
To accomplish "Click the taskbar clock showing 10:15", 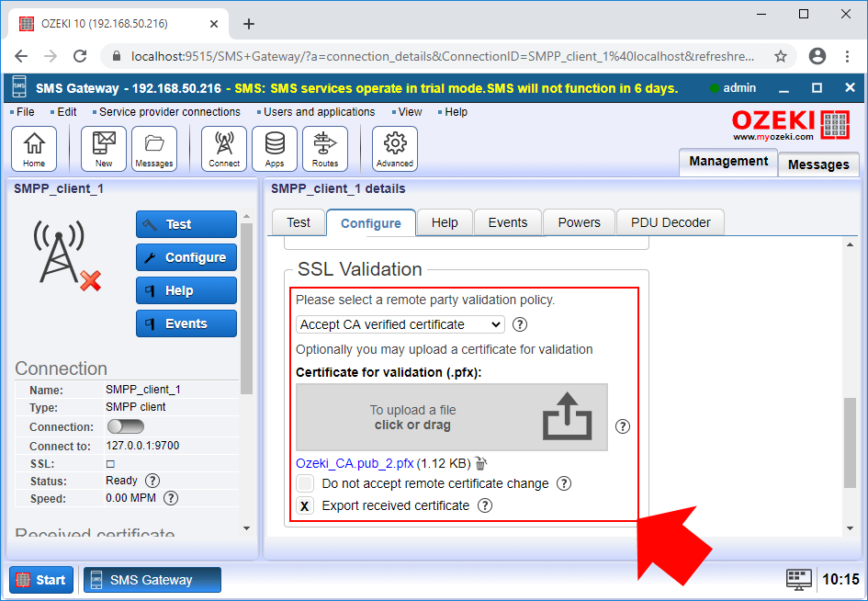I will click(x=840, y=579).
